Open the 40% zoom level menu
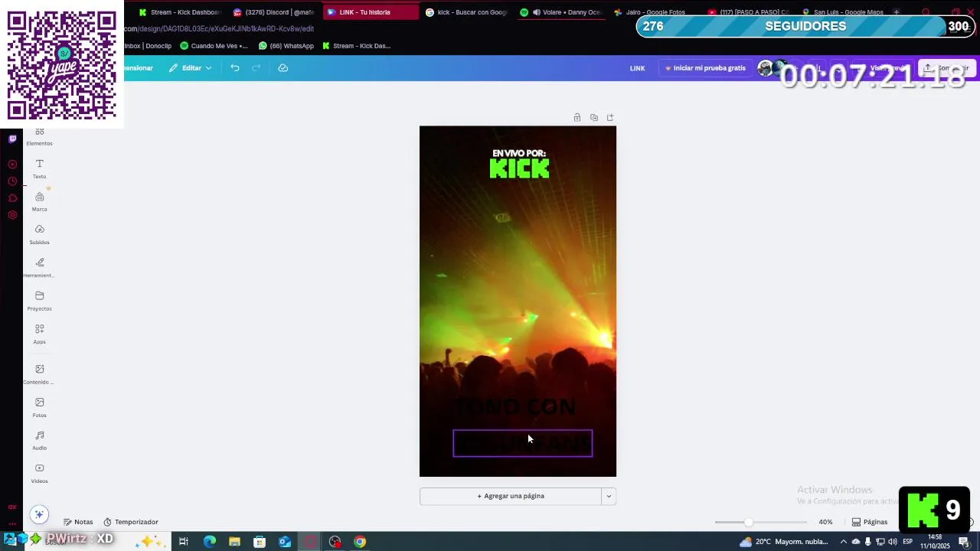 pos(825,522)
